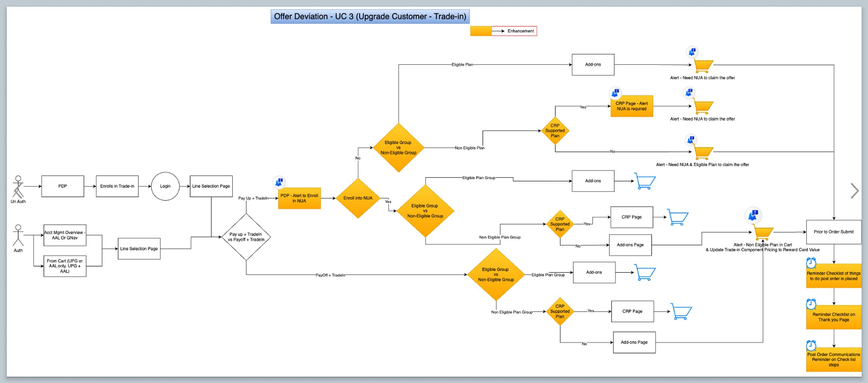Click clock icon on Thank you Page reminder box
The width and height of the screenshot is (868, 383).
coord(811,304)
